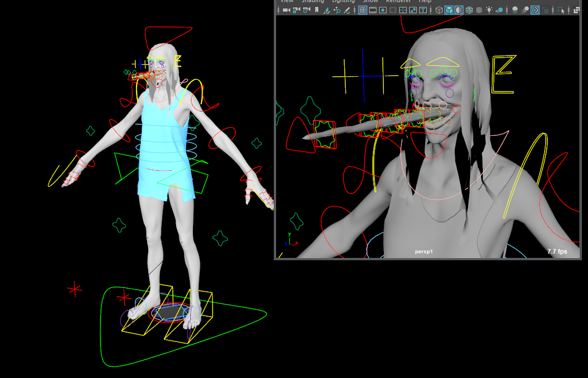The image size is (588, 378).
Task: Toggle Multisample Anti-aliasing icon
Action: (536, 10)
